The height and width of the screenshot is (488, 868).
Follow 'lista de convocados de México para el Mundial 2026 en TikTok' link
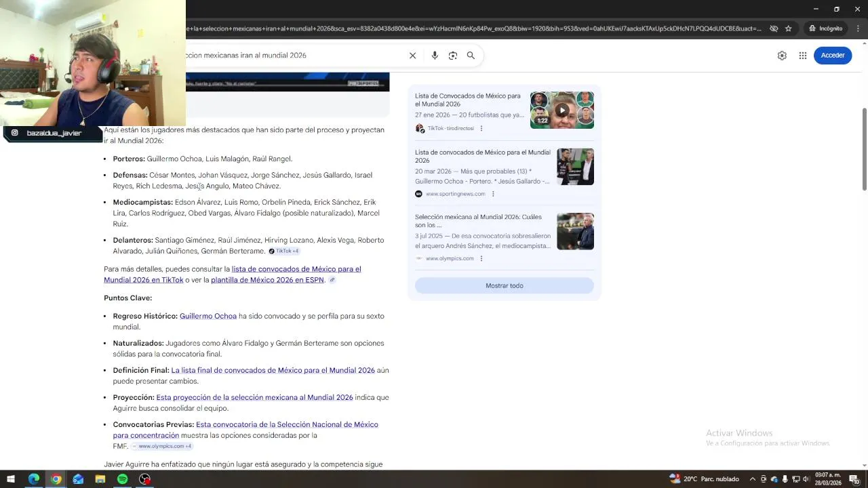233,274
